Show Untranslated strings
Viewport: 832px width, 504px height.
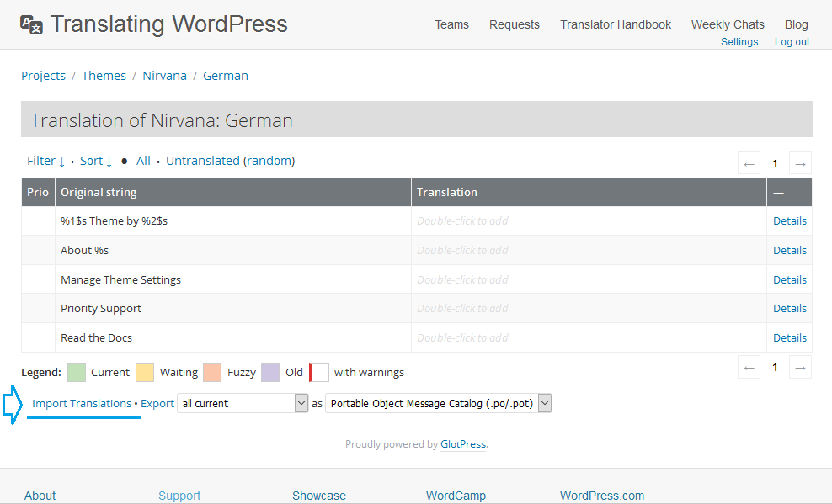pyautogui.click(x=203, y=161)
